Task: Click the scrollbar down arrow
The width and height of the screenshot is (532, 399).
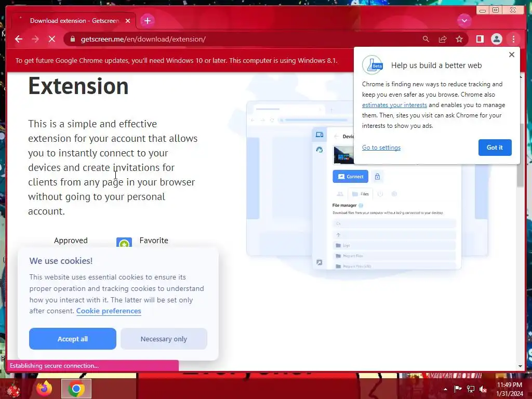Action: tap(520, 366)
